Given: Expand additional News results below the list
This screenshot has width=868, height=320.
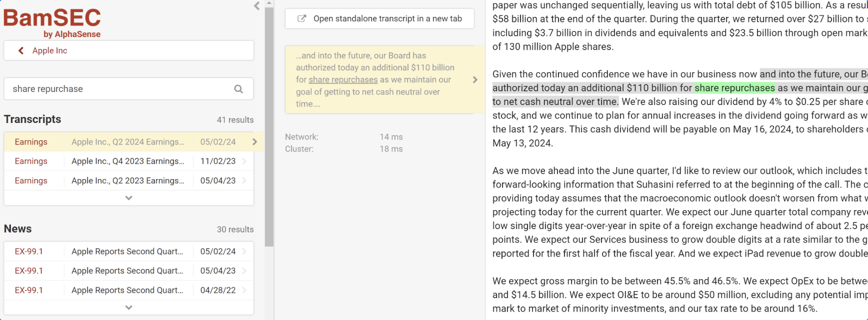Looking at the screenshot, I should click(x=128, y=307).
